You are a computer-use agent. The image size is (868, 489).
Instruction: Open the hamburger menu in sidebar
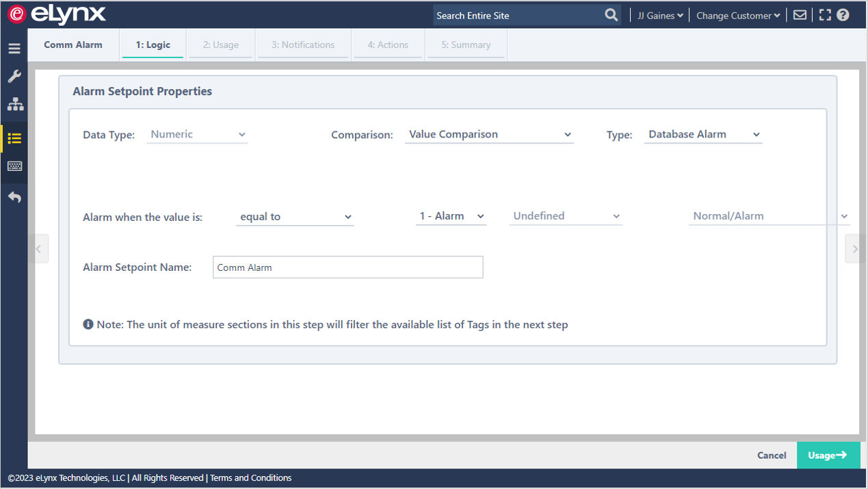pos(14,49)
